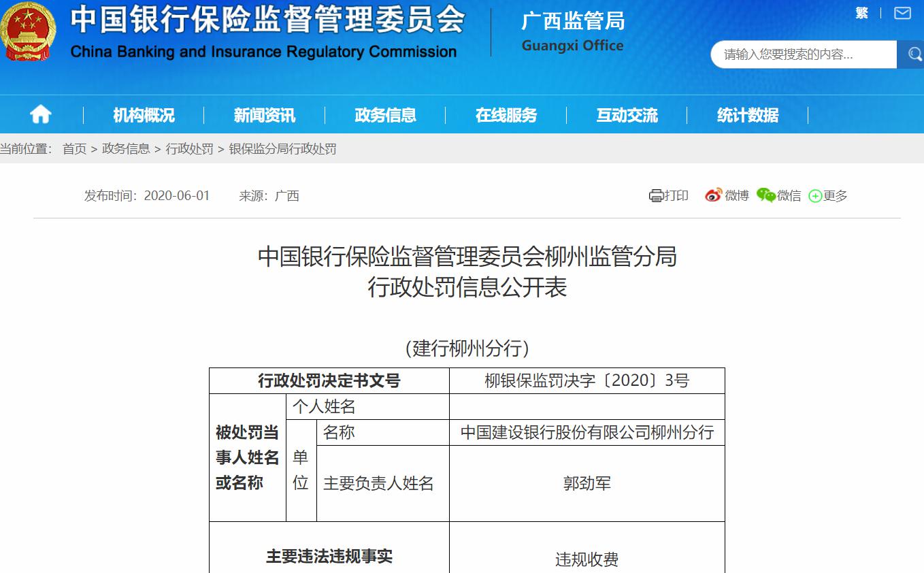Go to 政务信息 in breadcrumb

tap(126, 149)
